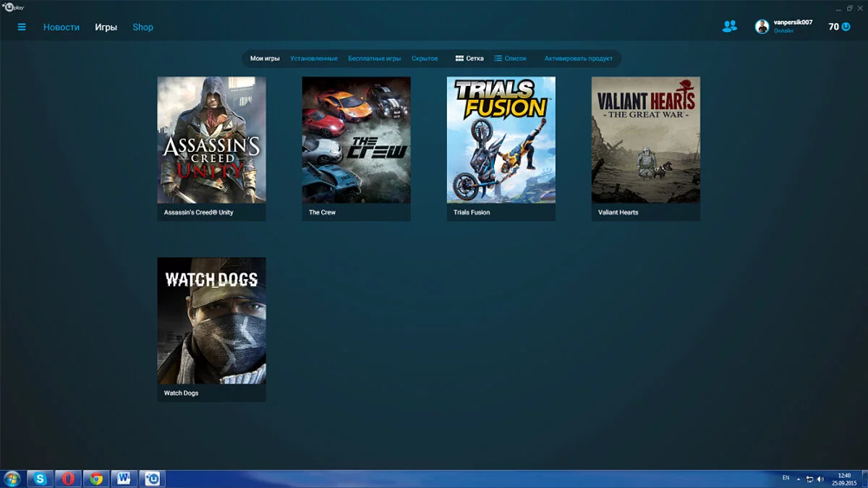Click Активировать продукт
The image size is (868, 488).
point(579,59)
